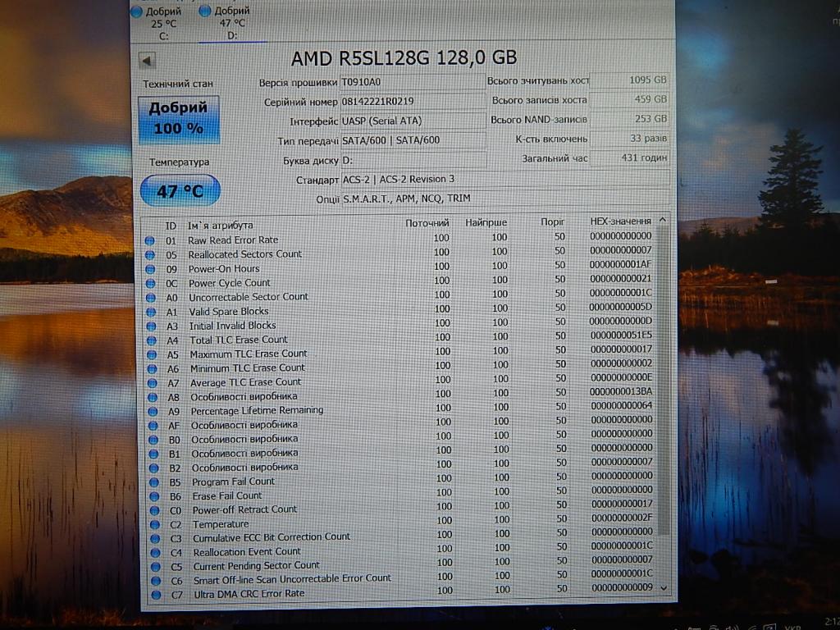Image resolution: width=840 pixels, height=630 pixels.
Task: Select disk C: tab showing 25 °C
Action: point(162,23)
